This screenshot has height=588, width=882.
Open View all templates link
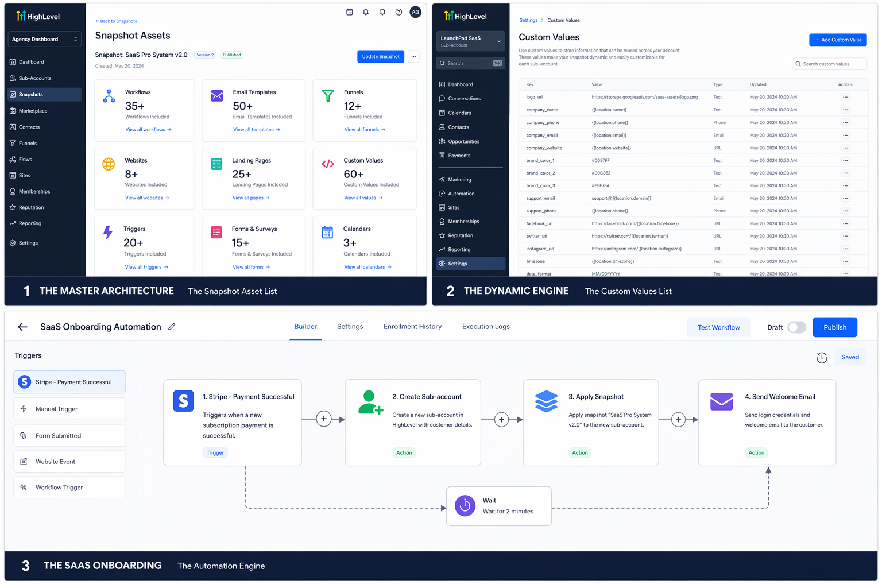tap(257, 130)
